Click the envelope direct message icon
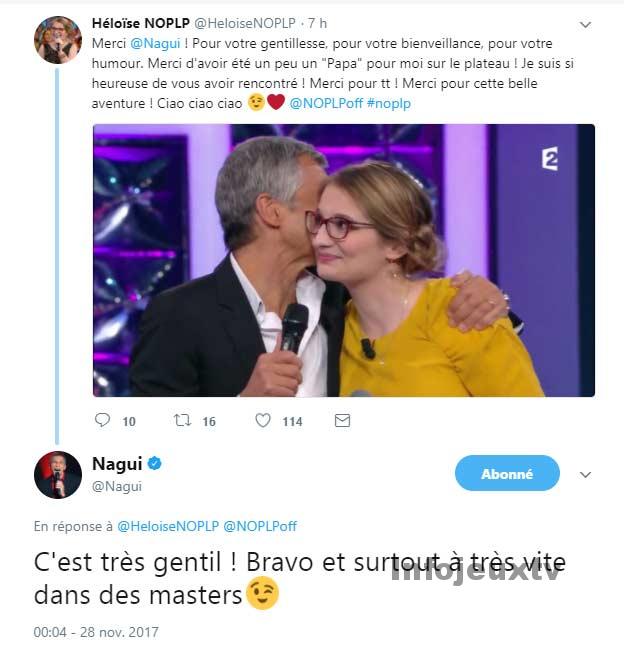This screenshot has height=651, width=624. click(x=342, y=421)
